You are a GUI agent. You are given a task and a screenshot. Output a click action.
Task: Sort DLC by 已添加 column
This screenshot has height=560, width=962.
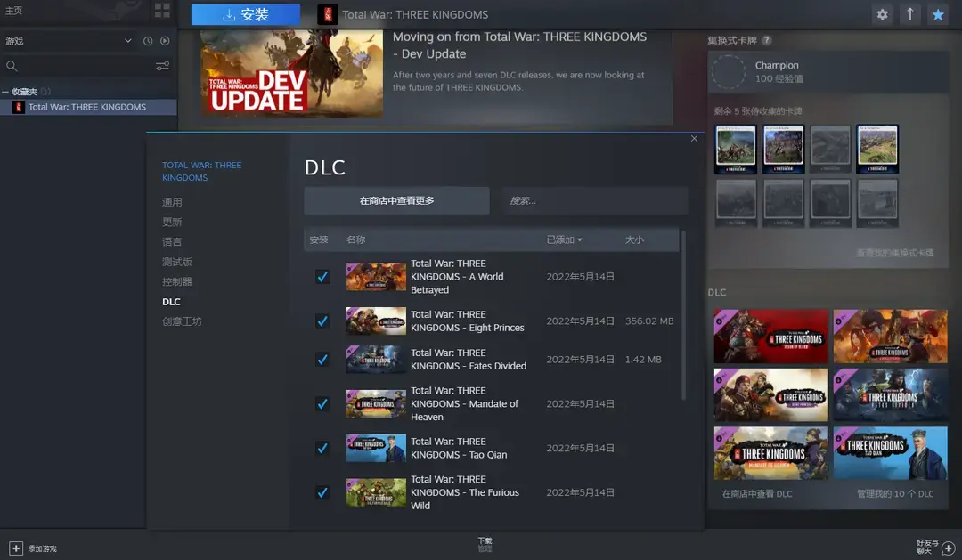point(564,239)
